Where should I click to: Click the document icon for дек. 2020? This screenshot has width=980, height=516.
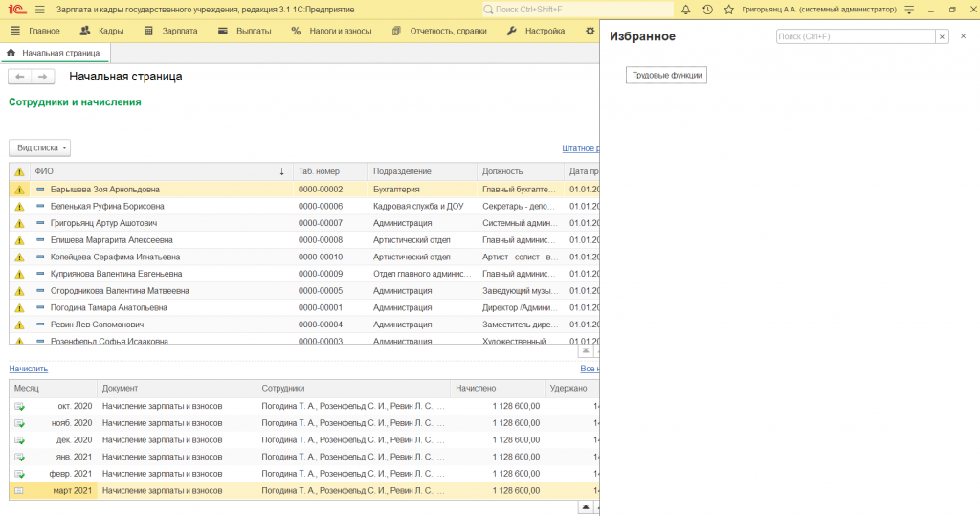[19, 440]
